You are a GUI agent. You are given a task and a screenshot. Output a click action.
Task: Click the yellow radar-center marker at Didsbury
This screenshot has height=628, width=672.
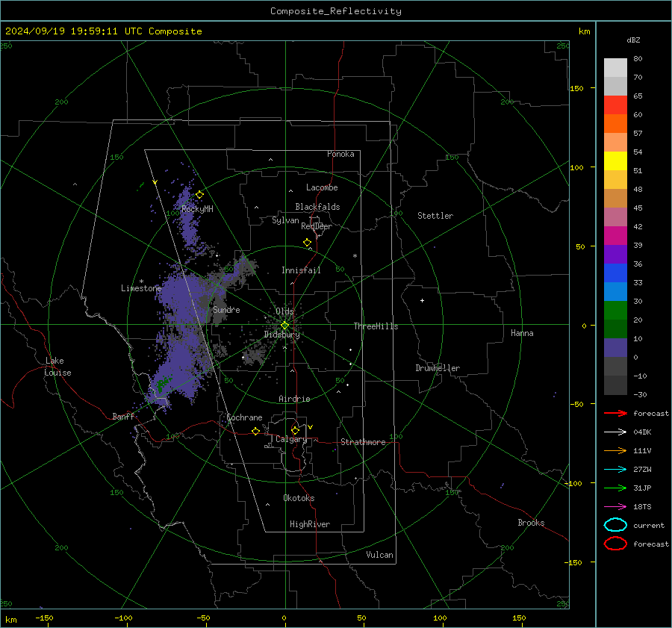(x=284, y=326)
